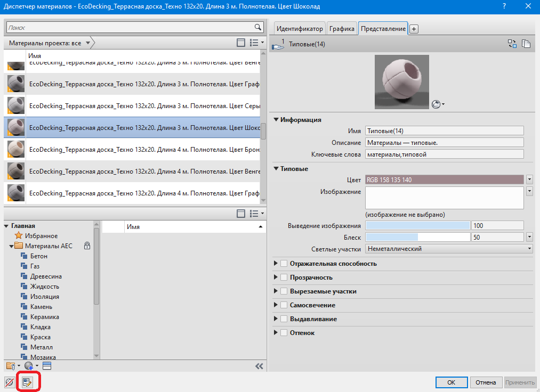Collapse the library panel with the double chevron
This screenshot has height=392, width=540.
coord(259,366)
